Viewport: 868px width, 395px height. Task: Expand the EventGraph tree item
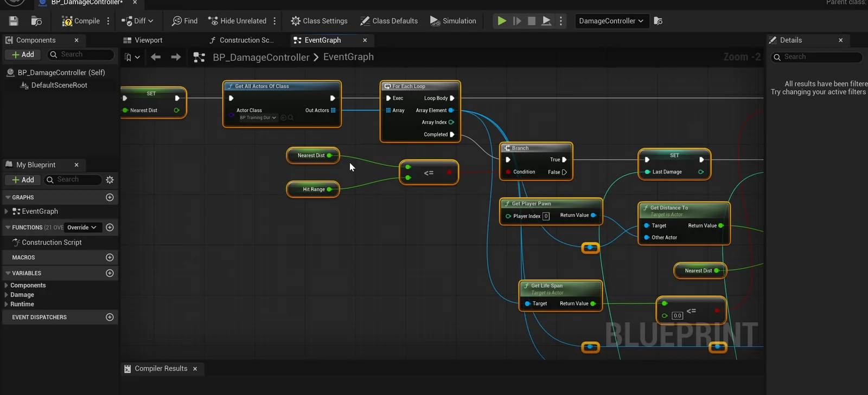tap(6, 211)
